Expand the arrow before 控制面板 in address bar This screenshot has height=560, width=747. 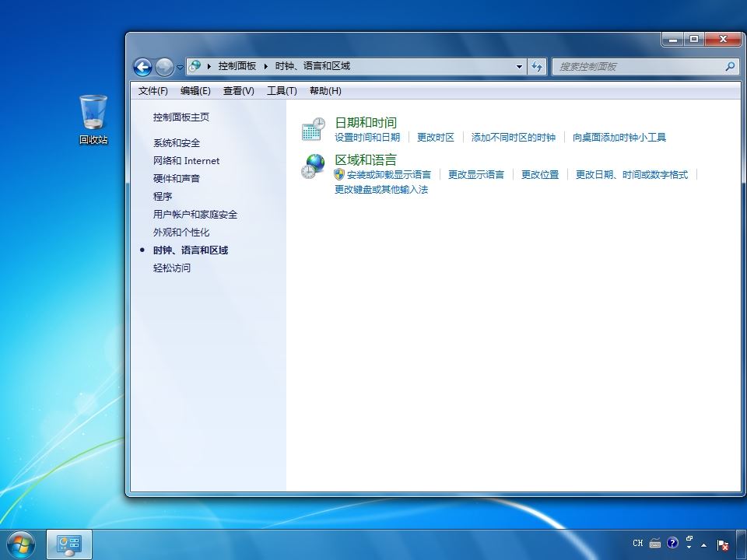209,67
